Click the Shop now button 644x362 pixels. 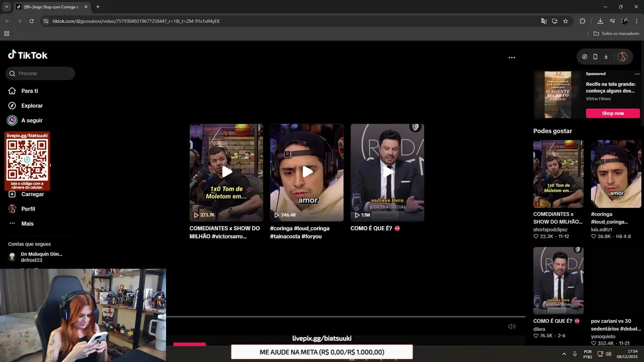[613, 113]
